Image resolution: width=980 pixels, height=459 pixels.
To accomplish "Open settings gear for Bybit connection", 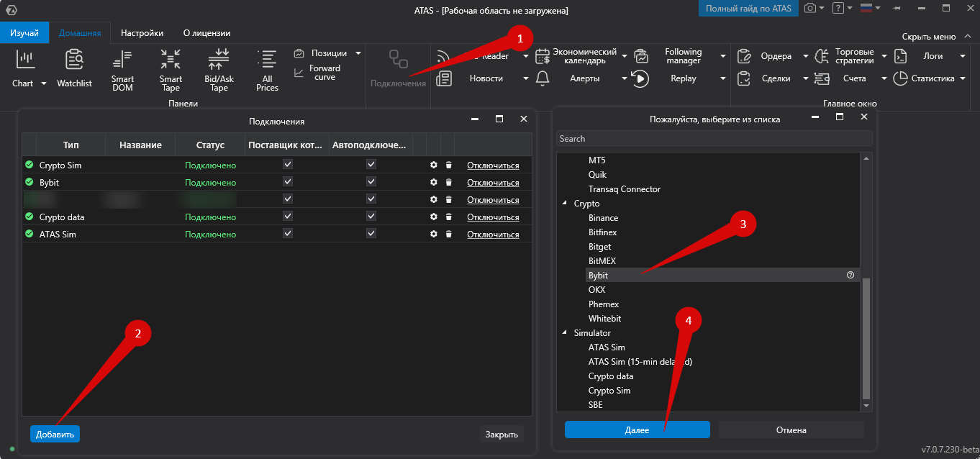I will (434, 183).
